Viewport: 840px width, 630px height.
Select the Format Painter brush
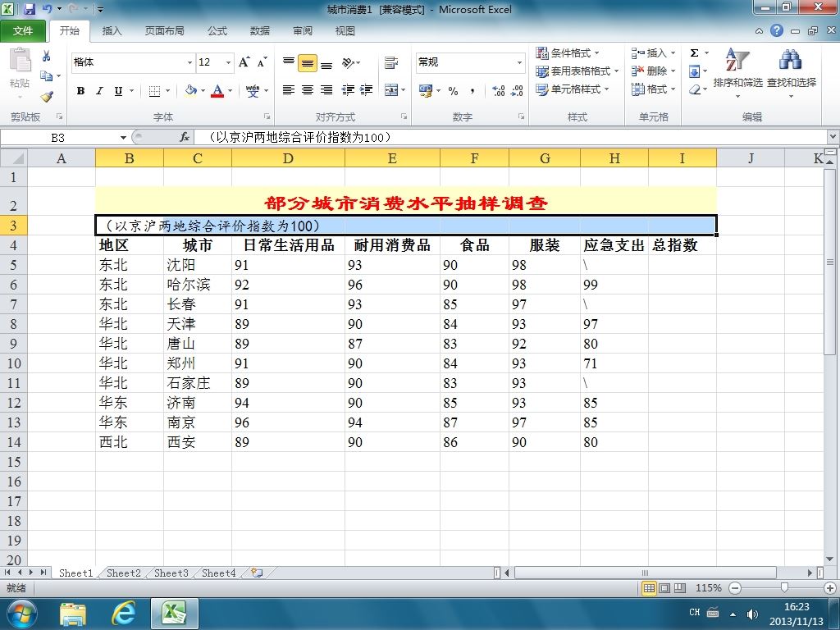pyautogui.click(x=47, y=97)
